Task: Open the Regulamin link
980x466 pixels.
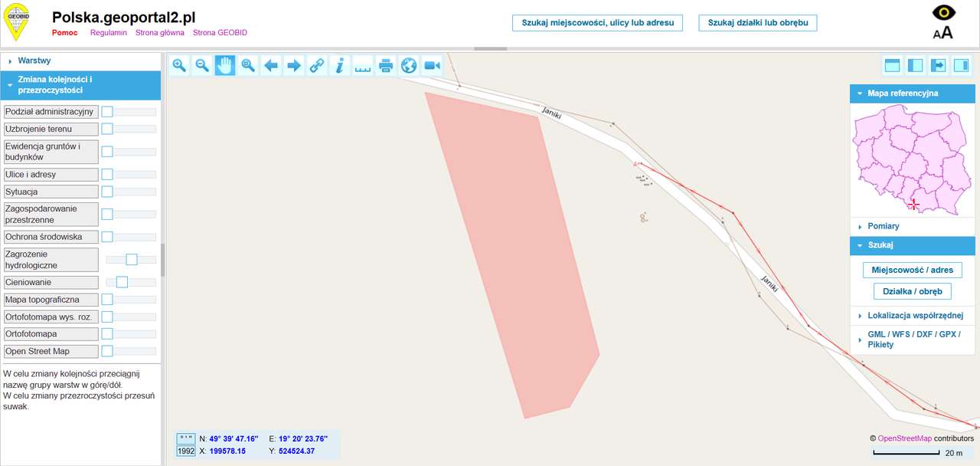Action: tap(107, 33)
